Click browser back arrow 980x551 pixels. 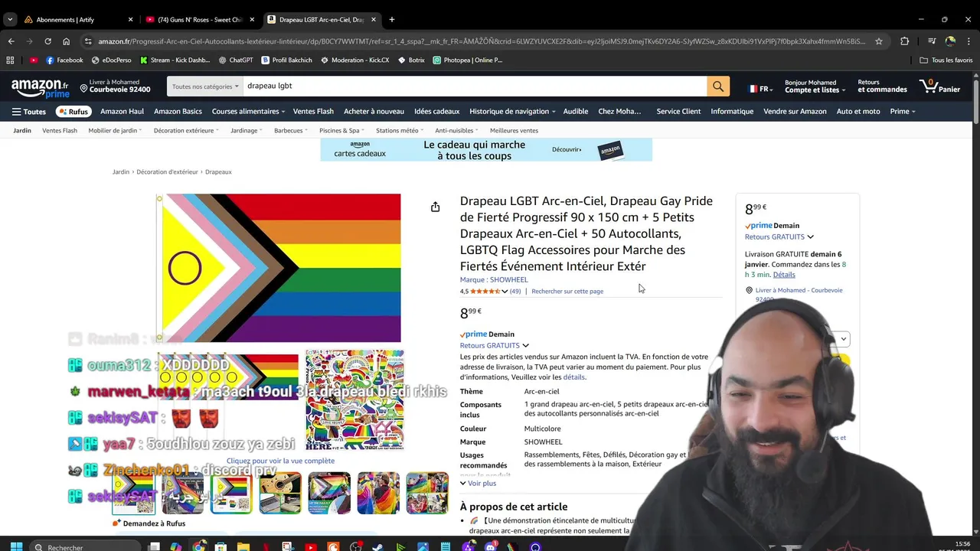tap(11, 41)
